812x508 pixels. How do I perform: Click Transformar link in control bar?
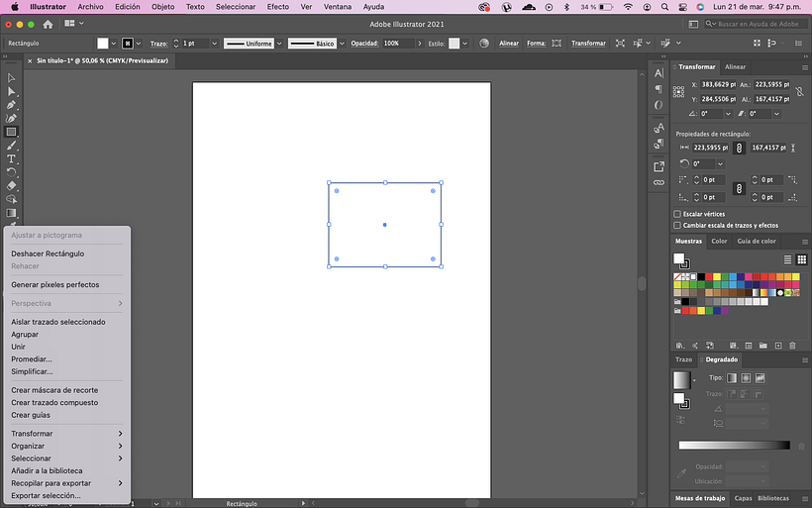(588, 44)
